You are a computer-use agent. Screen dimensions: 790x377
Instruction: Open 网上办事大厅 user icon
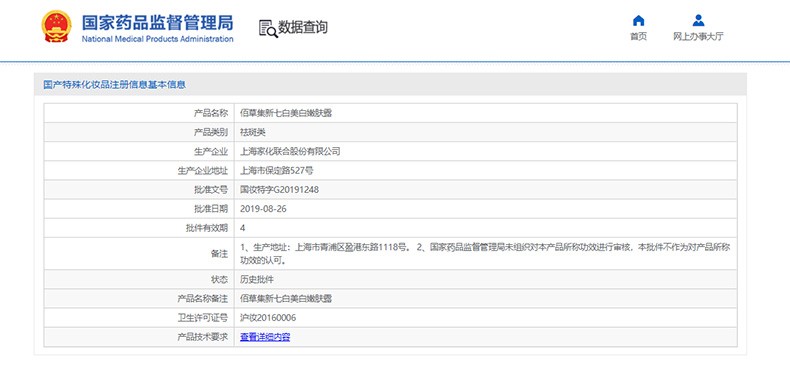698,21
